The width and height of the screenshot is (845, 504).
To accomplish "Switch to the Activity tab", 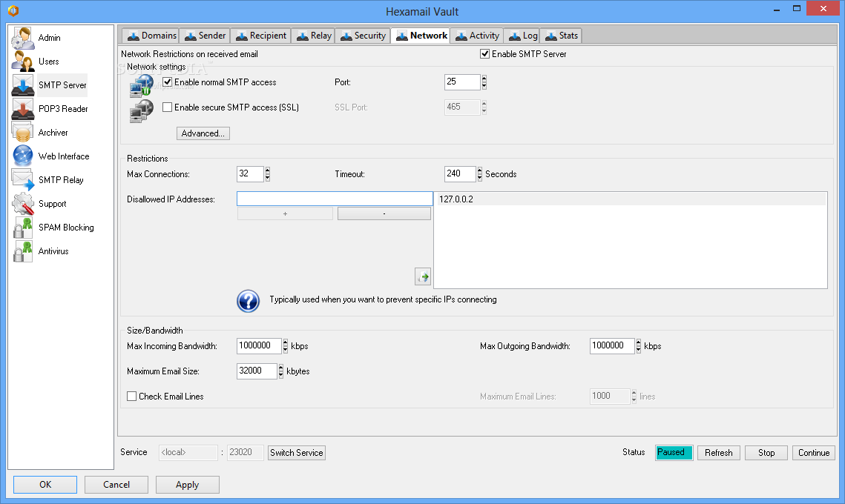I will pyautogui.click(x=477, y=36).
